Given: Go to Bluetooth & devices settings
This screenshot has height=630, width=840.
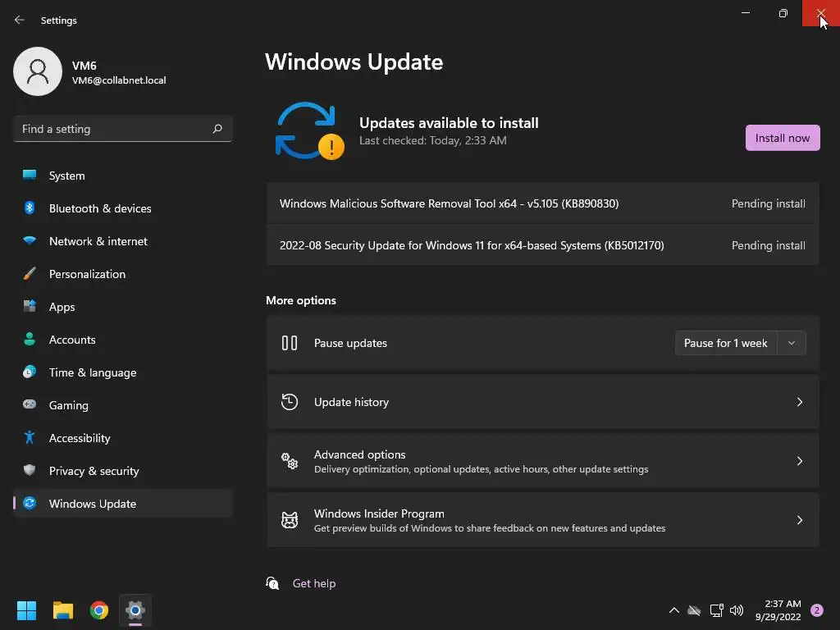Looking at the screenshot, I should (100, 208).
